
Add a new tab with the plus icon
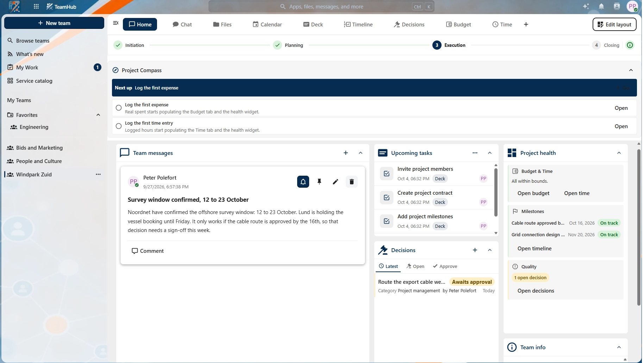coord(526,24)
